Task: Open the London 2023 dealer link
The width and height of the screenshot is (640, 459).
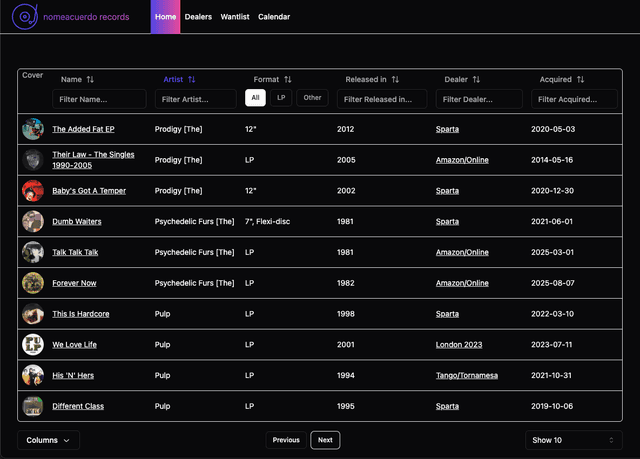Action: click(459, 345)
